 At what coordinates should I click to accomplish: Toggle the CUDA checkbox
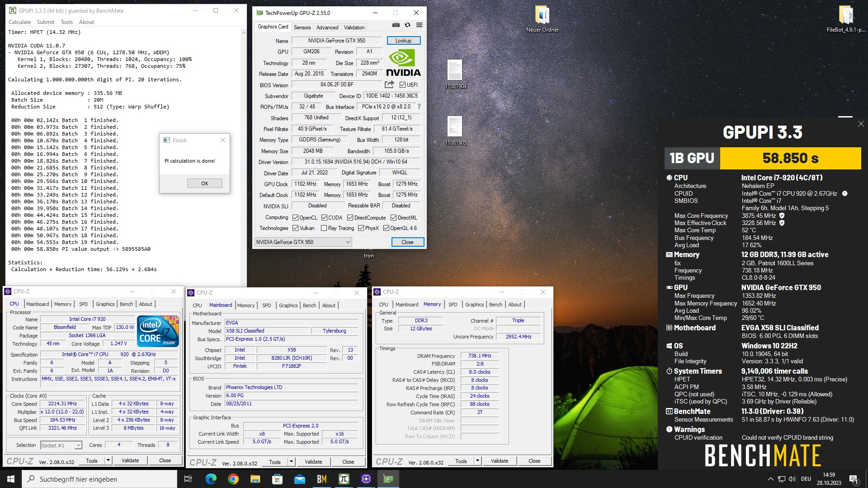(324, 218)
